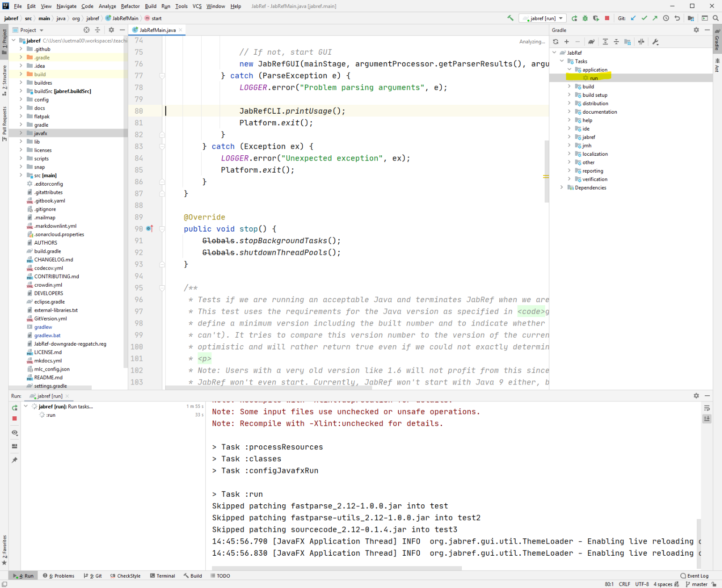This screenshot has width=722, height=588.
Task: Start debugging with the green bug icon
Action: pos(585,18)
